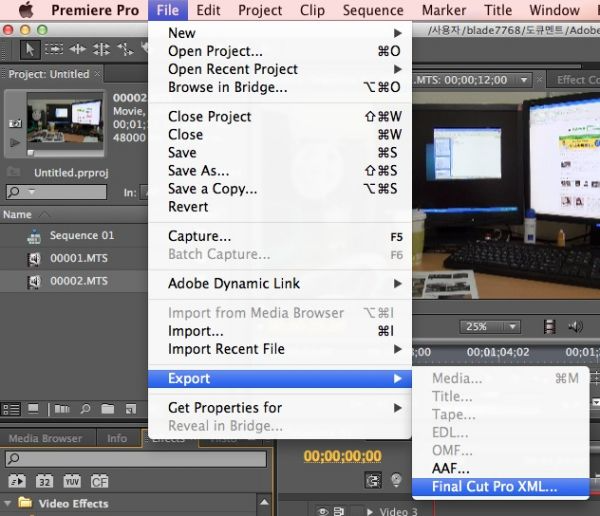
Task: Filter 32-bit color effects
Action: click(x=44, y=481)
